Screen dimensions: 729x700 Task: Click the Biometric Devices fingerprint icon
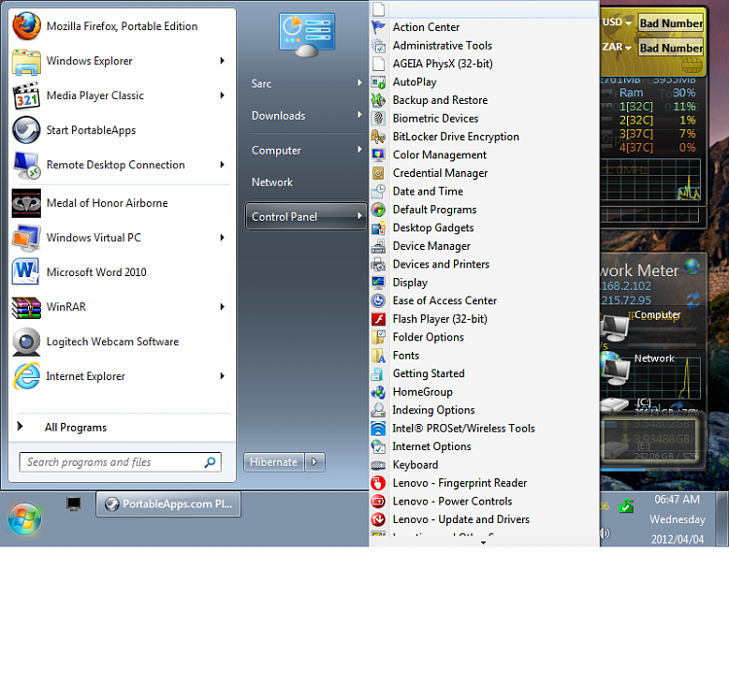tap(378, 119)
